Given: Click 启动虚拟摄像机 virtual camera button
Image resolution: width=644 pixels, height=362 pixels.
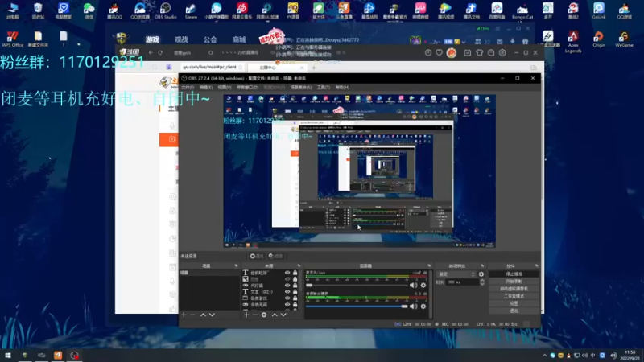Looking at the screenshot, I should pyautogui.click(x=514, y=289).
